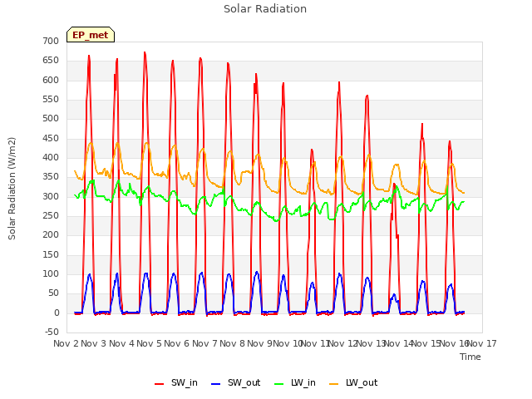Toggle the SW_out legend entry
Image resolution: width=532 pixels, height=399 pixels.
236,382
